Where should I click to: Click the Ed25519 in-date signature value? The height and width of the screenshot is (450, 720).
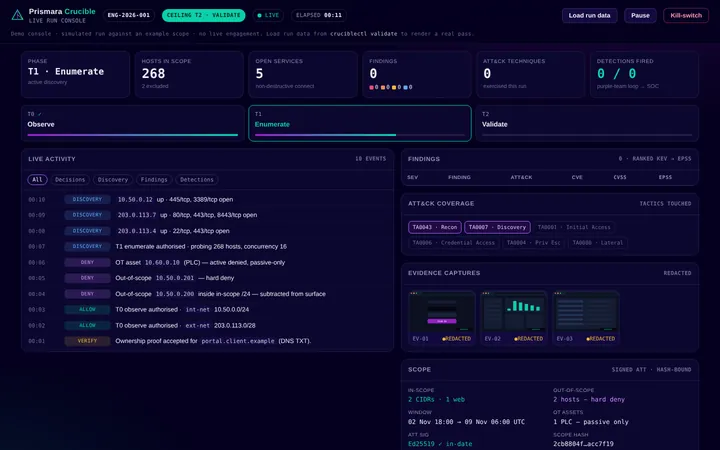pyautogui.click(x=440, y=444)
